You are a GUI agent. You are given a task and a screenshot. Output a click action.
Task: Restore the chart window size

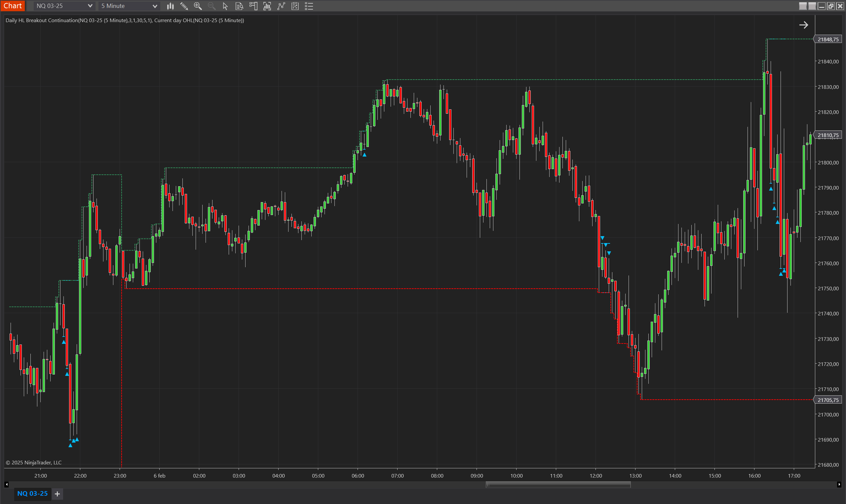pos(831,6)
